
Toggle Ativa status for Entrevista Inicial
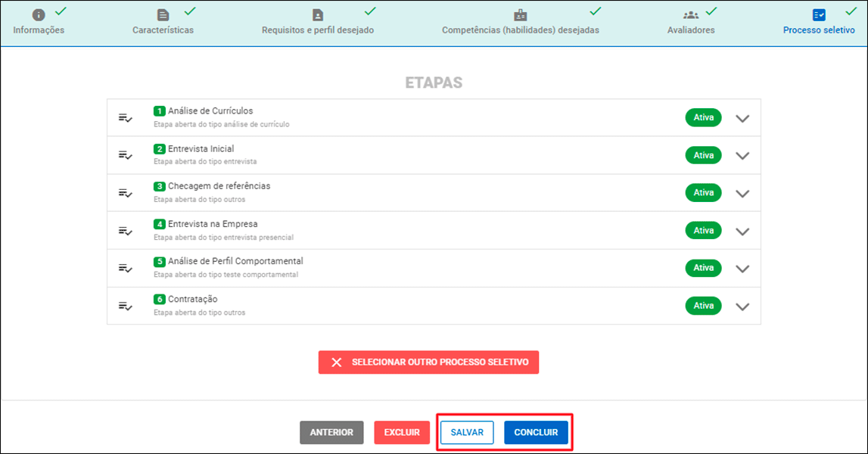pos(703,155)
